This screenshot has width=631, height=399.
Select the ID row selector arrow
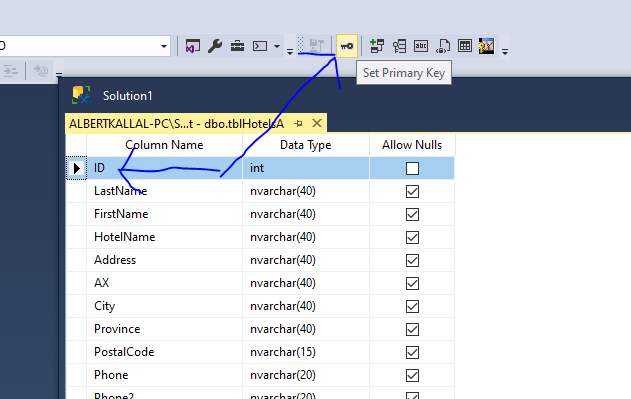tap(76, 168)
